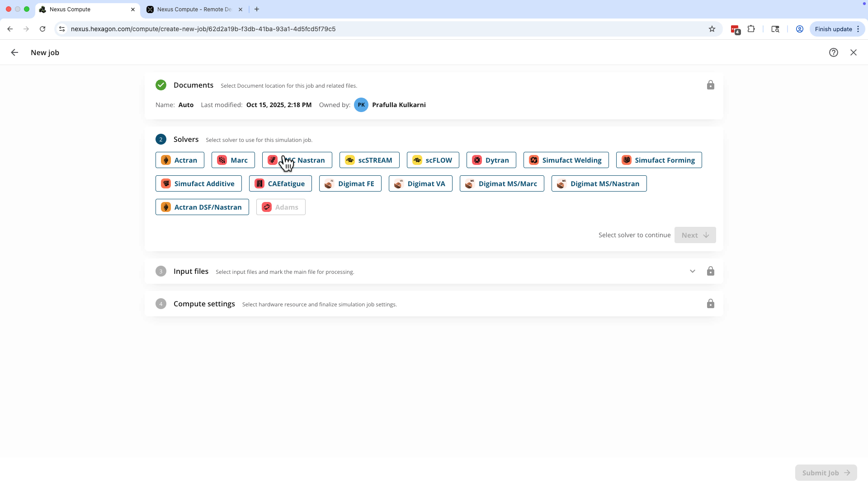Viewport: 868px width, 488px height.
Task: Close the Remote Desktop browser tab
Action: tap(241, 9)
